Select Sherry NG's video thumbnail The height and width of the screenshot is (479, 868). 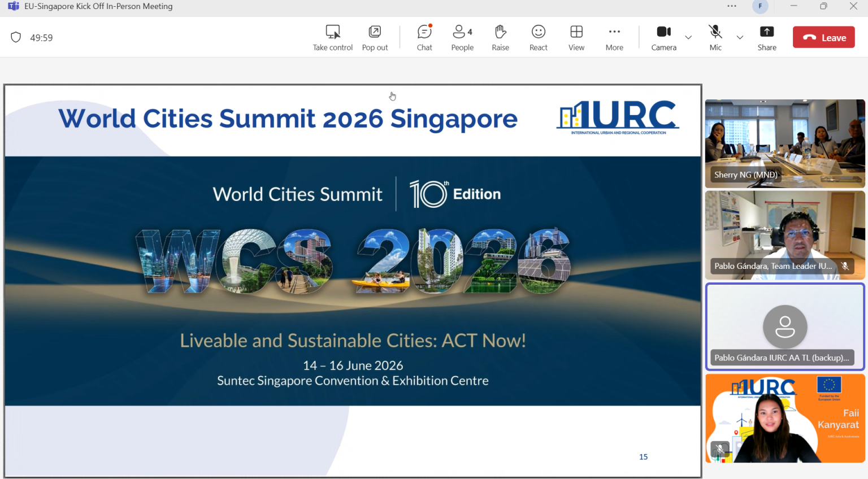click(x=785, y=143)
